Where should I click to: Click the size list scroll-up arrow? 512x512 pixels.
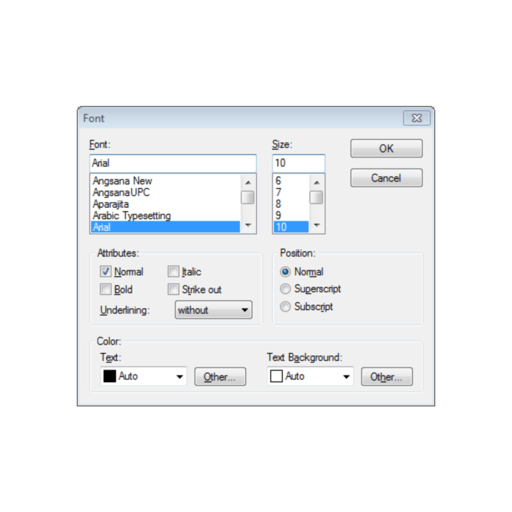click(317, 182)
